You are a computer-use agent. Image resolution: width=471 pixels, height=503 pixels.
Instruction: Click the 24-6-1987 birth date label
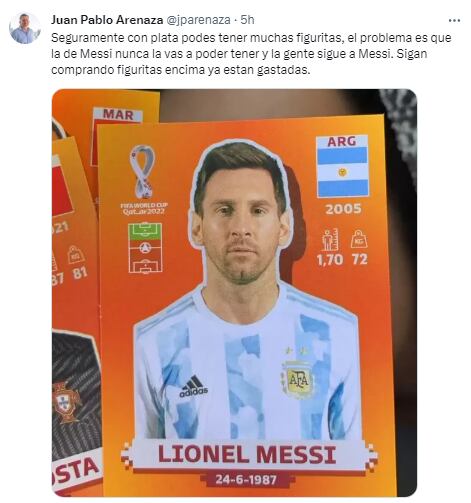pos(246,480)
